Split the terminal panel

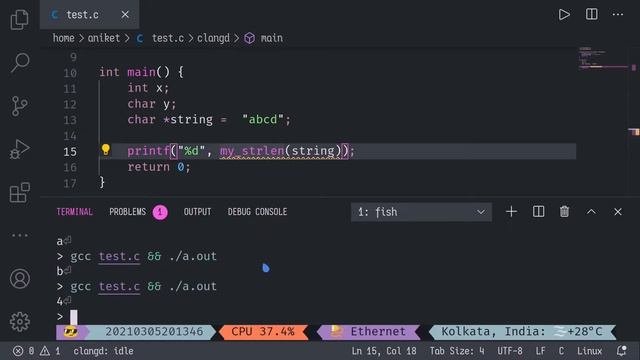click(x=538, y=212)
